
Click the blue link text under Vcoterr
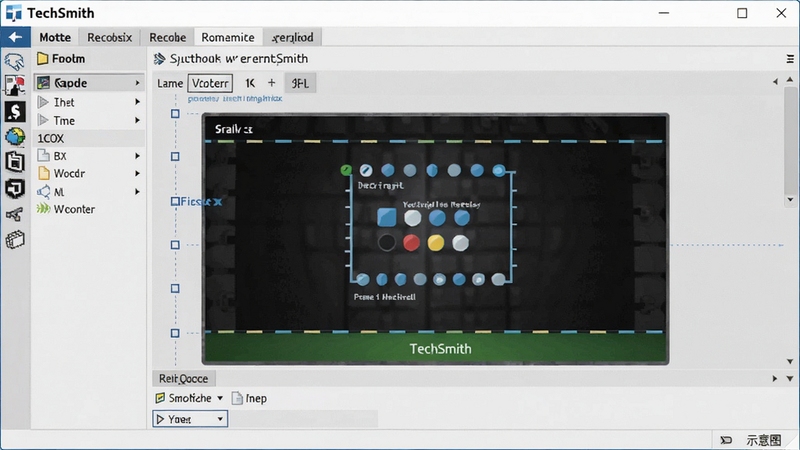tap(235, 98)
